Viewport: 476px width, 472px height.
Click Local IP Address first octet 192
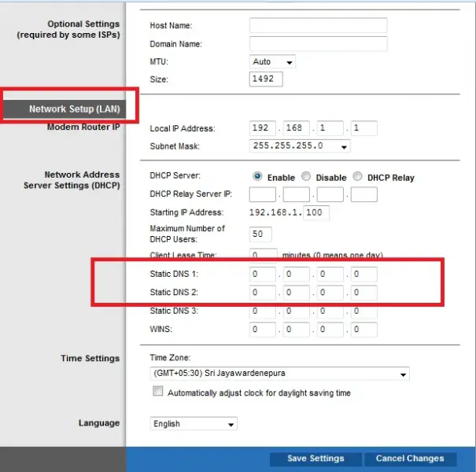263,128
